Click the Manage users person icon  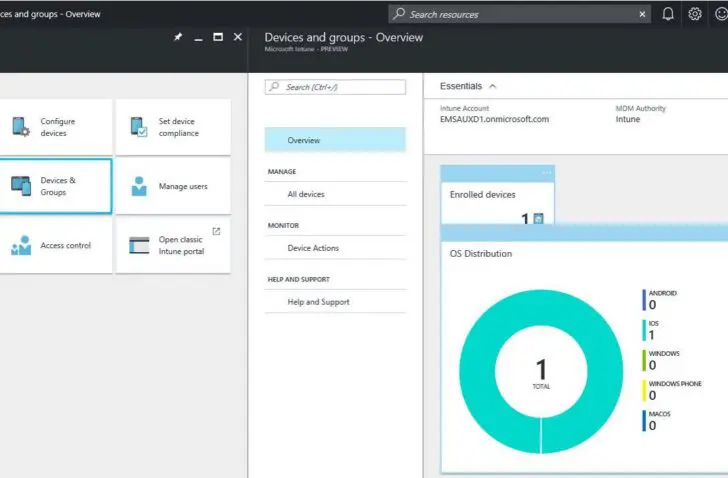point(139,186)
